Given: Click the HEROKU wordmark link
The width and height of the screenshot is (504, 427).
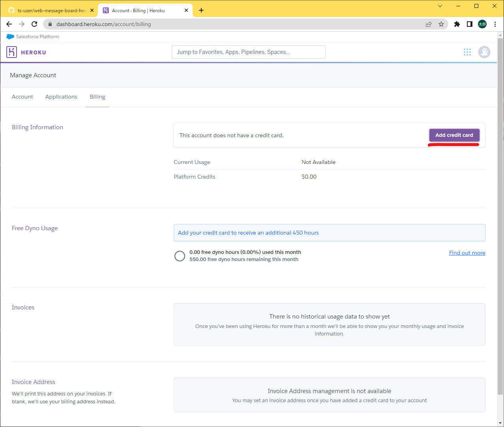Looking at the screenshot, I should point(34,52).
